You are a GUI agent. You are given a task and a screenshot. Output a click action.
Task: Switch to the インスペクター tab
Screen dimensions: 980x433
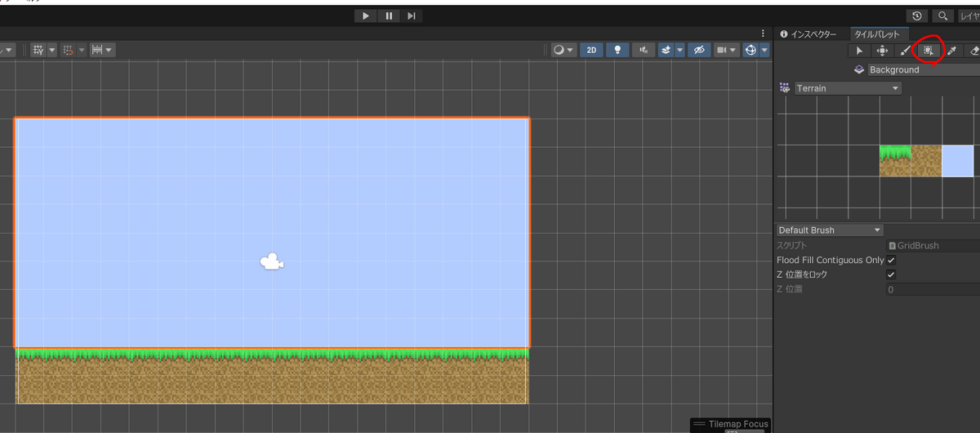pos(808,34)
